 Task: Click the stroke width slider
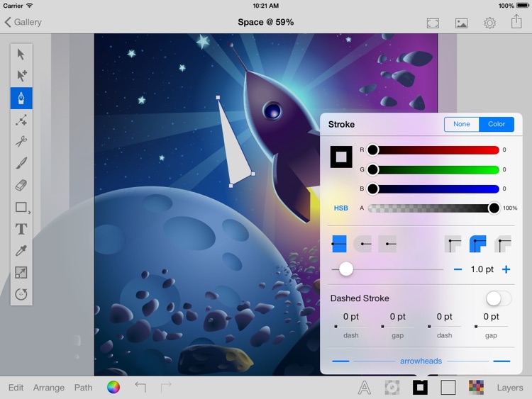coord(387,269)
